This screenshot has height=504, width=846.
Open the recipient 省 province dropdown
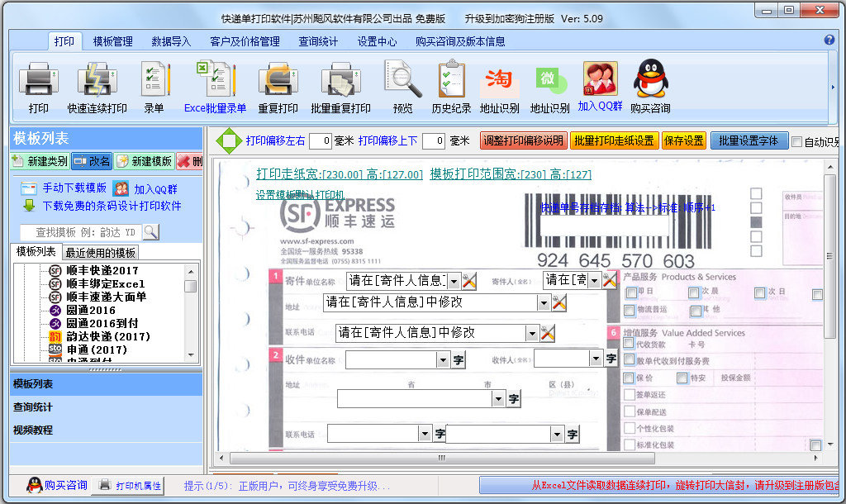[x=498, y=398]
